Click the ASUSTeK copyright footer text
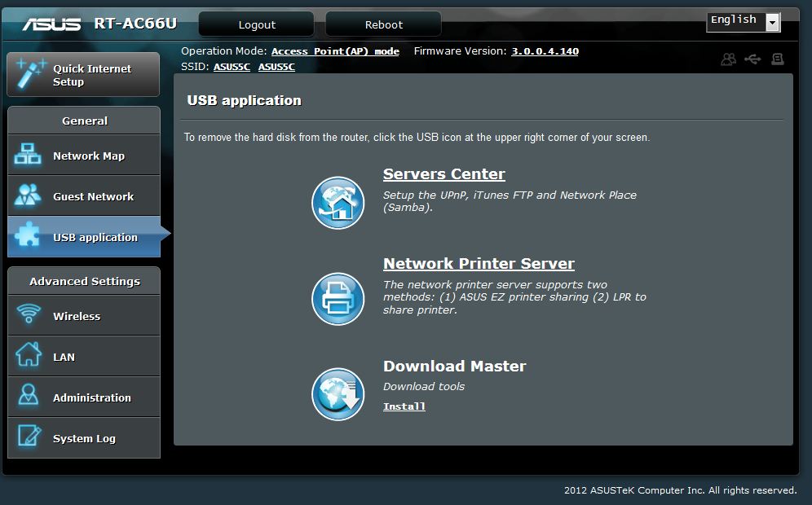 (x=680, y=490)
